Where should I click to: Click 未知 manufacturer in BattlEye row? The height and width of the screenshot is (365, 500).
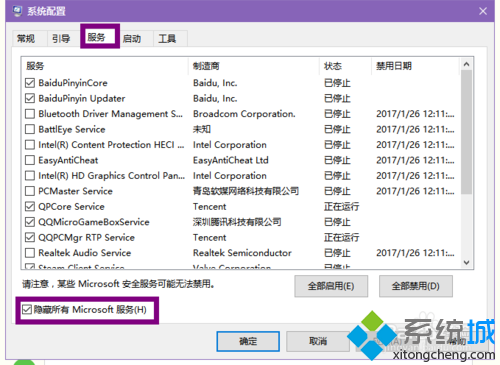point(202,129)
